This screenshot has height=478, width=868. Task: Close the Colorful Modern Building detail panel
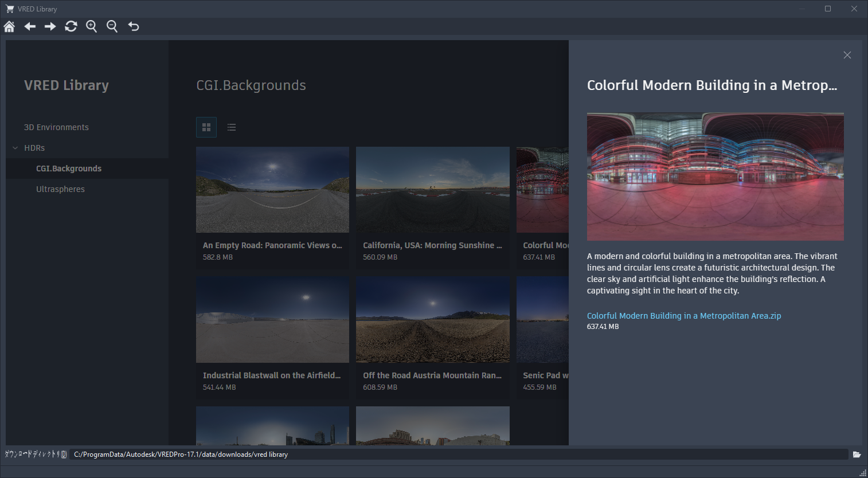847,55
